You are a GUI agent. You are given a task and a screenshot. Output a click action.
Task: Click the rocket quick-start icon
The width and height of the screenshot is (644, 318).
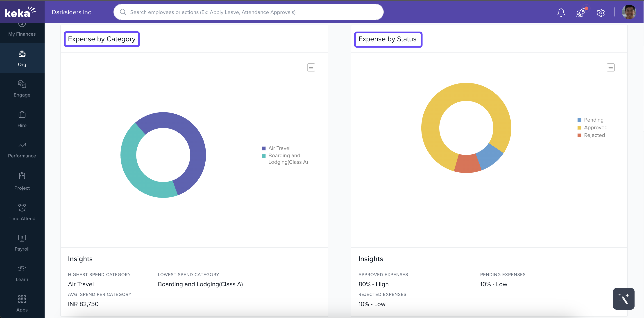pos(581,13)
